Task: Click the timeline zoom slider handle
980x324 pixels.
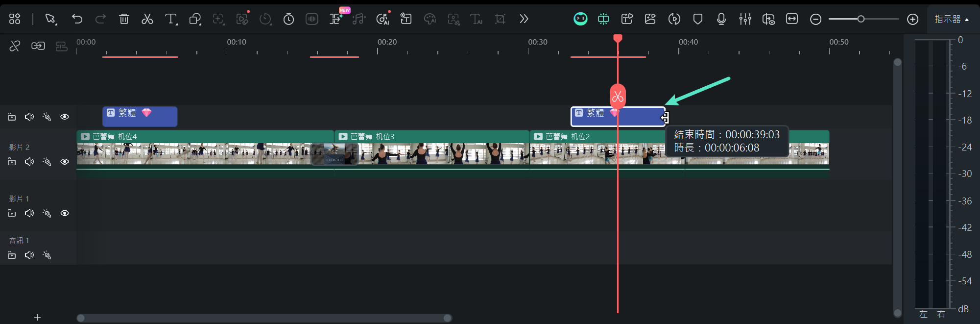Action: [x=860, y=19]
